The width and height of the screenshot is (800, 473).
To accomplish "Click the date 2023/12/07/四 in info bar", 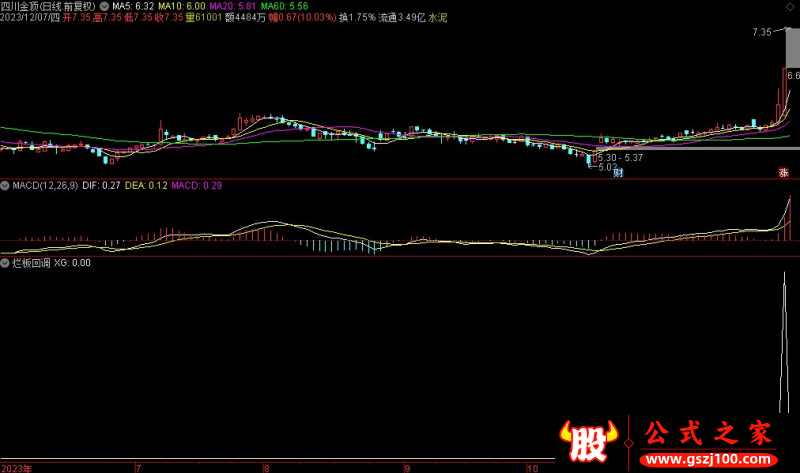I will pos(30,17).
